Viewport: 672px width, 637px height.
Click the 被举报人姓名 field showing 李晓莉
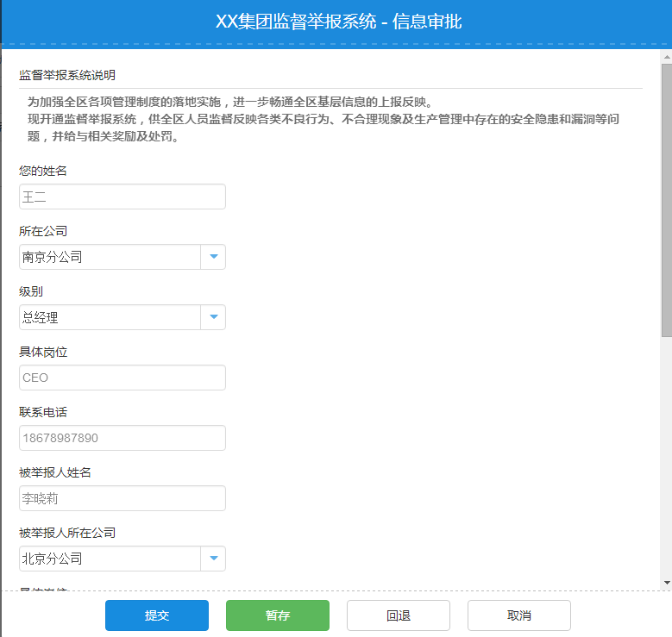[x=122, y=498]
